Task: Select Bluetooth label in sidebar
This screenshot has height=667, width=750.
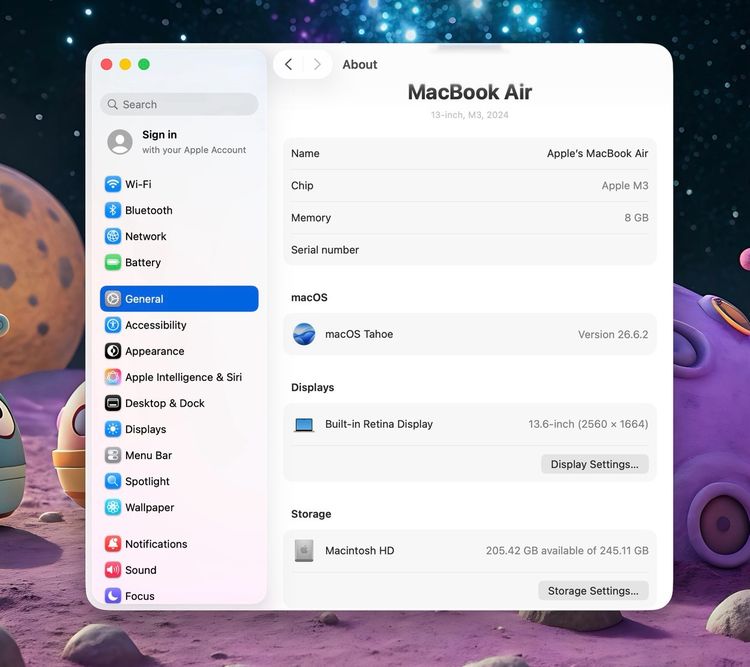Action: [149, 210]
